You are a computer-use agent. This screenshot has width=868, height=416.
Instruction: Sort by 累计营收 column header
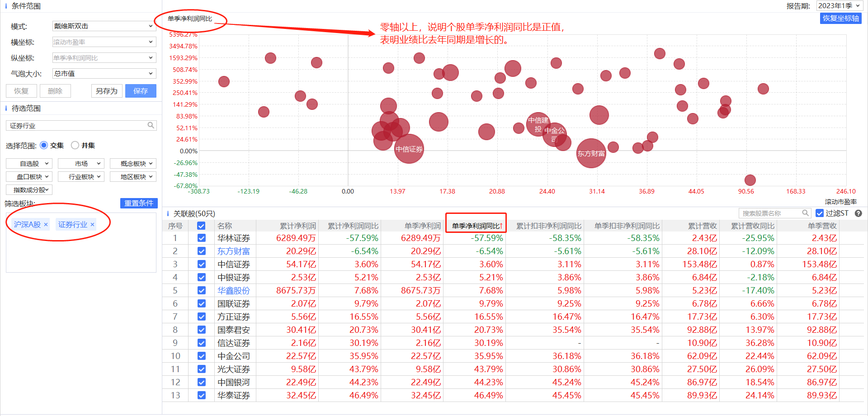(703, 226)
